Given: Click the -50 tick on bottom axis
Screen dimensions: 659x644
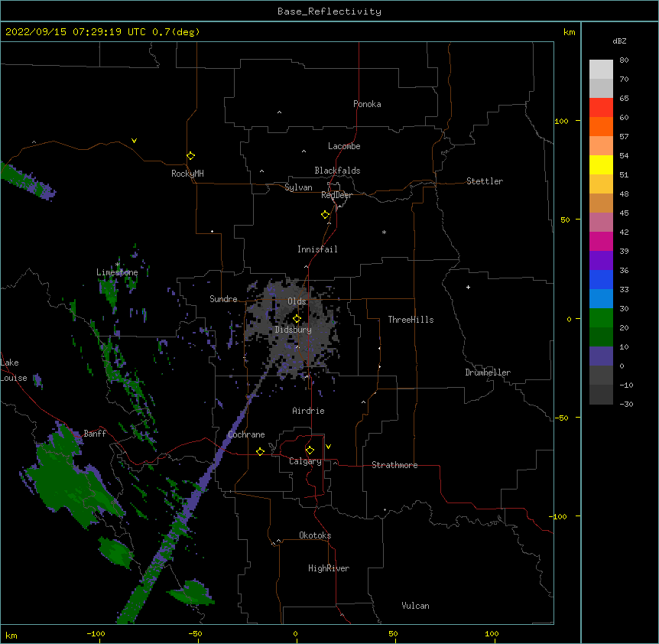Looking at the screenshot, I should [195, 634].
